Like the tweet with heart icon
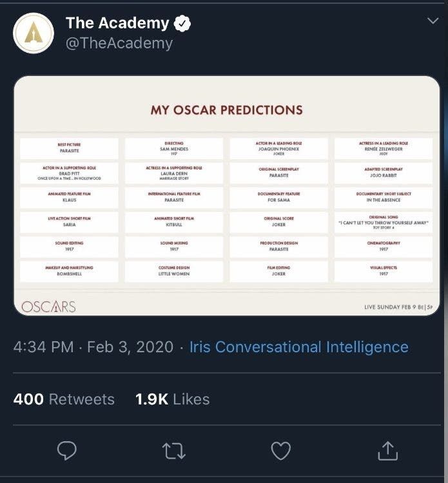The height and width of the screenshot is (483, 448). tap(280, 450)
